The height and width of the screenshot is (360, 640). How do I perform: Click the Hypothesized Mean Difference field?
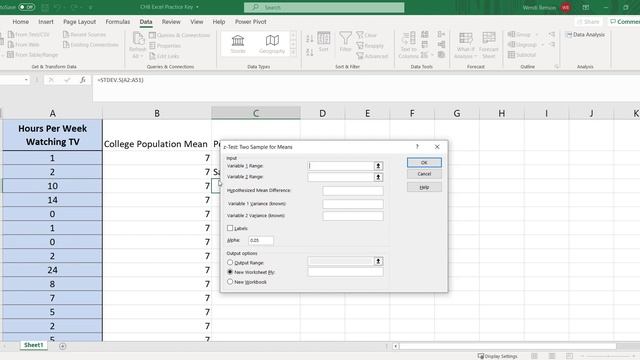(x=353, y=191)
